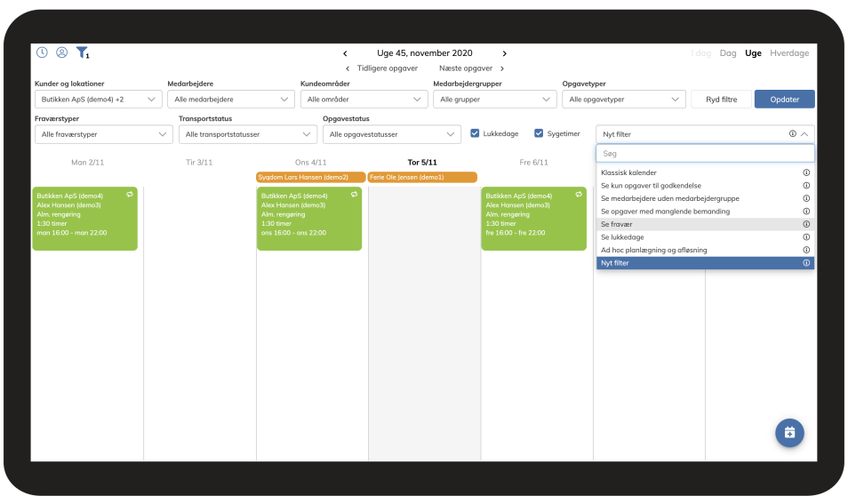Viewport: 848px width, 504px height.
Task: Click info icon for Se fravær
Action: [x=806, y=224]
